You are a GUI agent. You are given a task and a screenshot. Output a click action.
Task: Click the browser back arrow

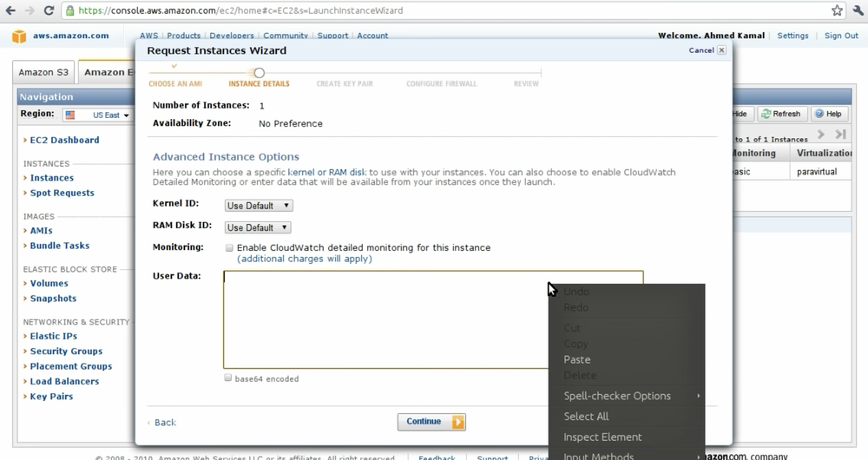[10, 11]
